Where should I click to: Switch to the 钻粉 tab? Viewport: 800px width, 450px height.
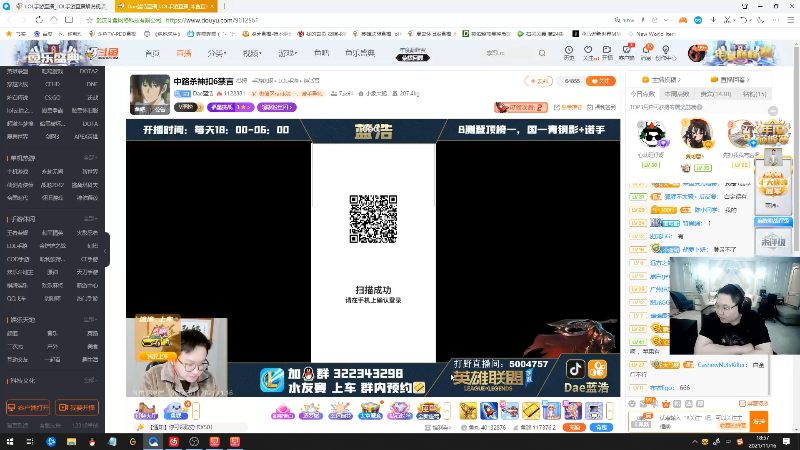[754, 94]
